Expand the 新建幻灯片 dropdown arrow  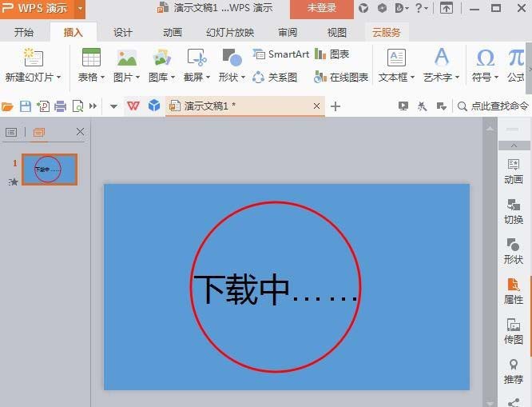[x=58, y=78]
